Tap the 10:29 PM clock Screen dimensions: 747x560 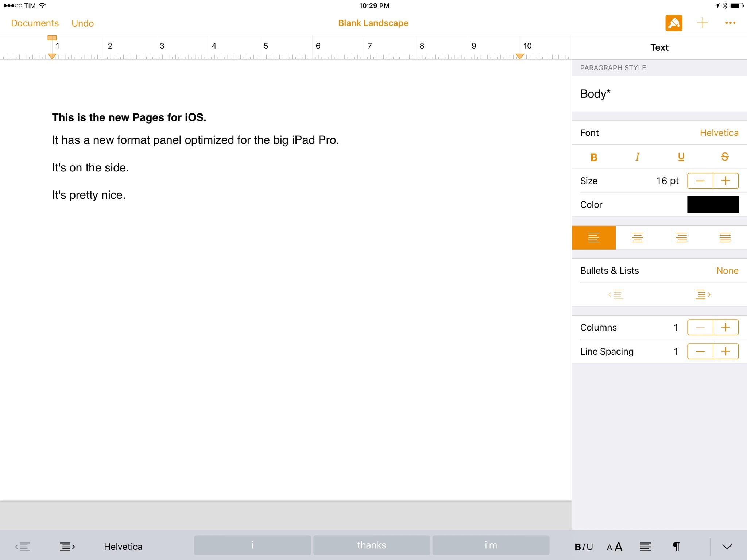click(x=374, y=5)
